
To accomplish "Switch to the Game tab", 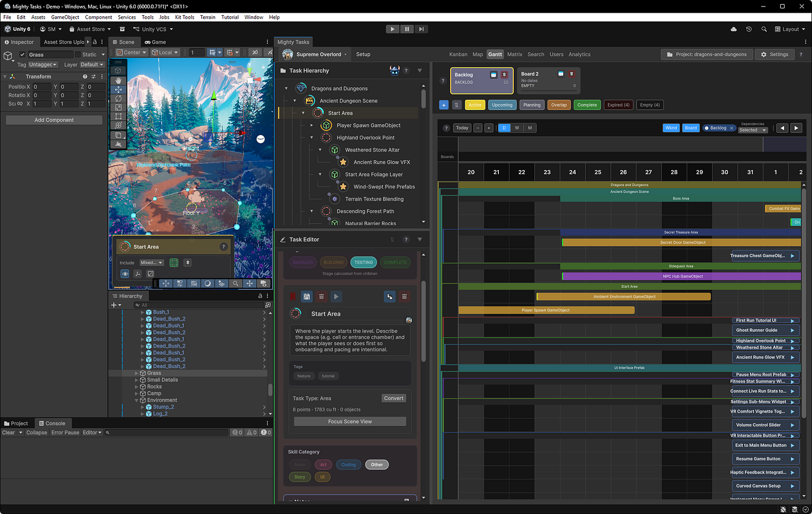I will point(155,42).
